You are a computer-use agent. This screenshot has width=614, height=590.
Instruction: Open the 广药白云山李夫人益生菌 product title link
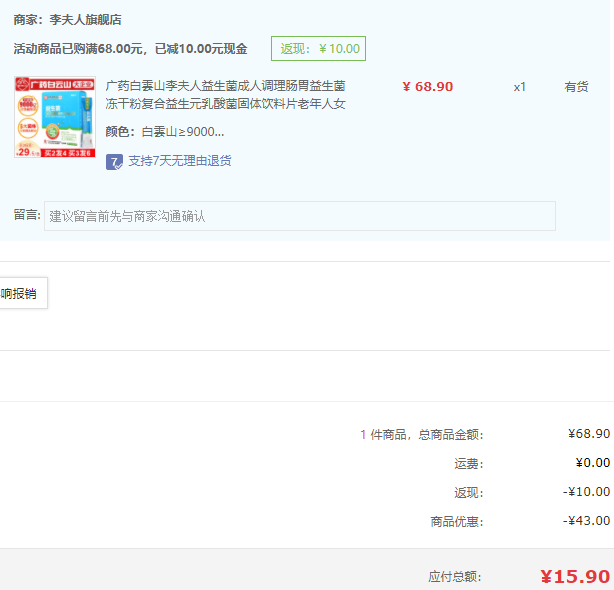coord(226,95)
